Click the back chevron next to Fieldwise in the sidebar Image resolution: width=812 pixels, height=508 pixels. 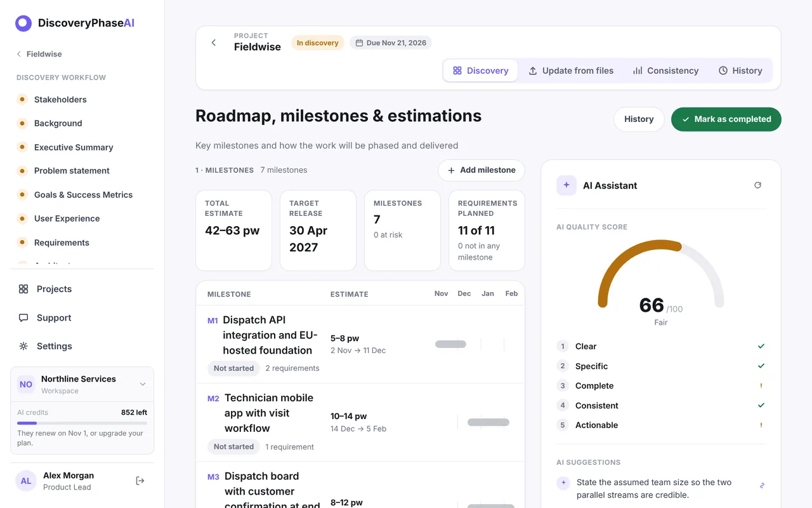(19, 54)
